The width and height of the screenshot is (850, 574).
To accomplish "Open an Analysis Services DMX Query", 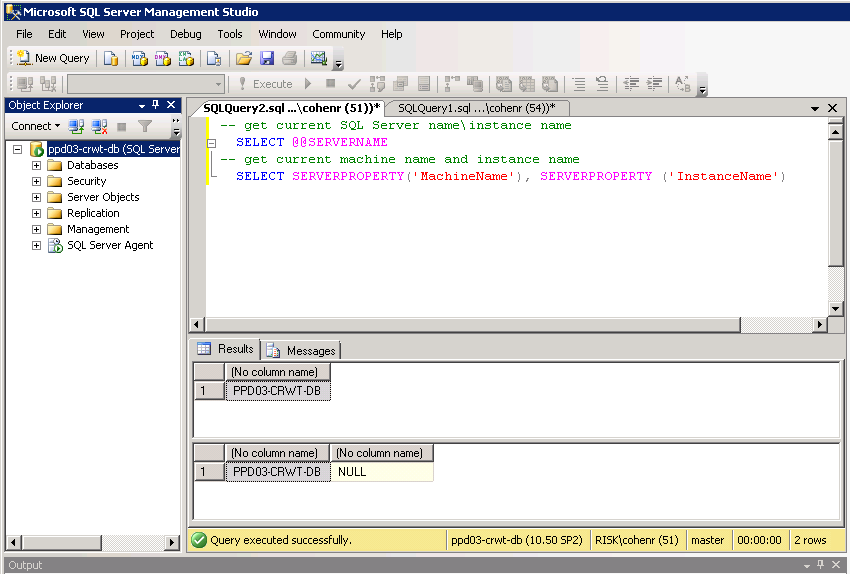I will coord(163,58).
